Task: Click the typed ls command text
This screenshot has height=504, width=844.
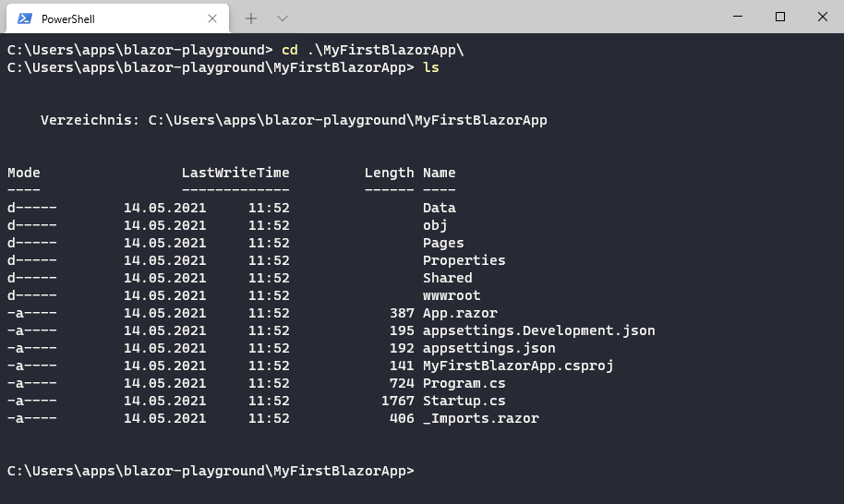Action: pyautogui.click(x=430, y=67)
